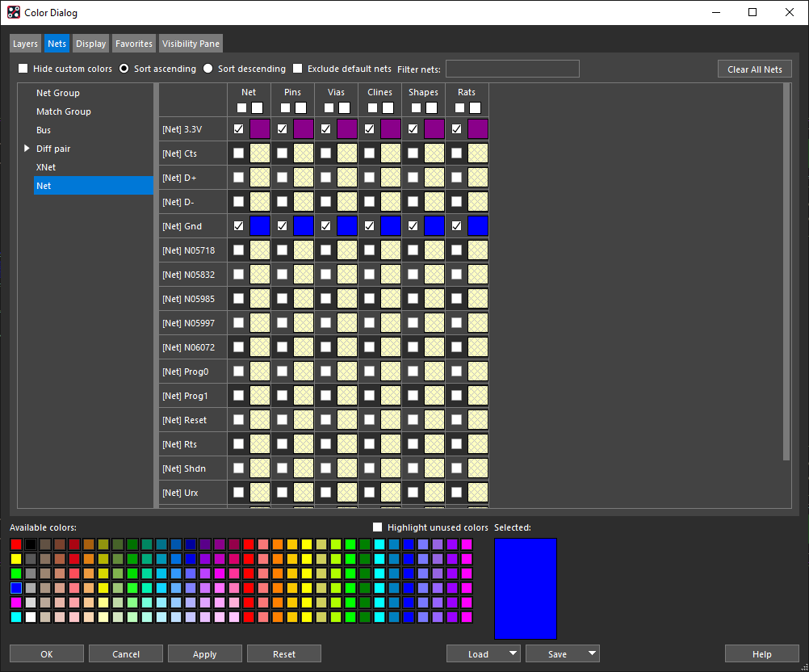Screen dimensions: 809x672
Task: Click the Net color swatch in Prog0 row
Action: coord(260,372)
